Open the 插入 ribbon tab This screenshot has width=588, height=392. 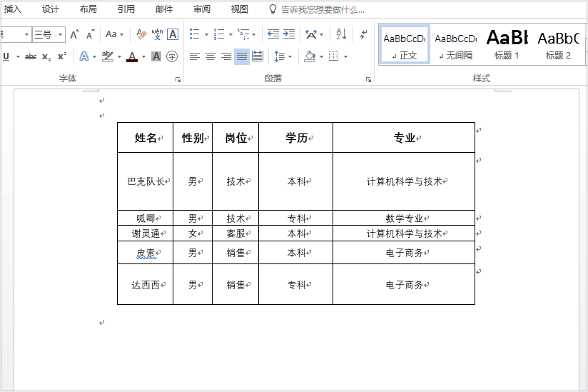tap(12, 9)
